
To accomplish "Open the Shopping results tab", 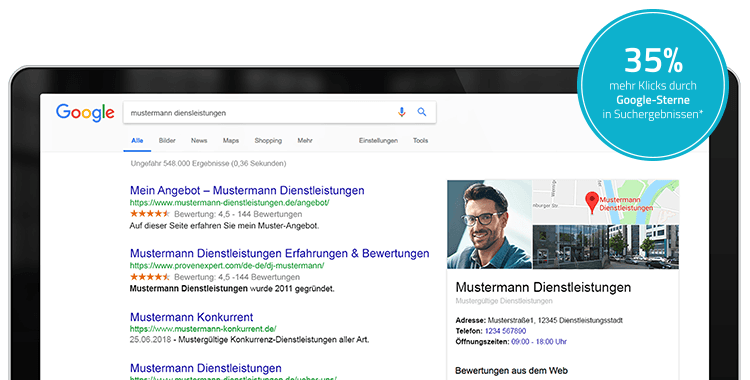I will [x=268, y=141].
